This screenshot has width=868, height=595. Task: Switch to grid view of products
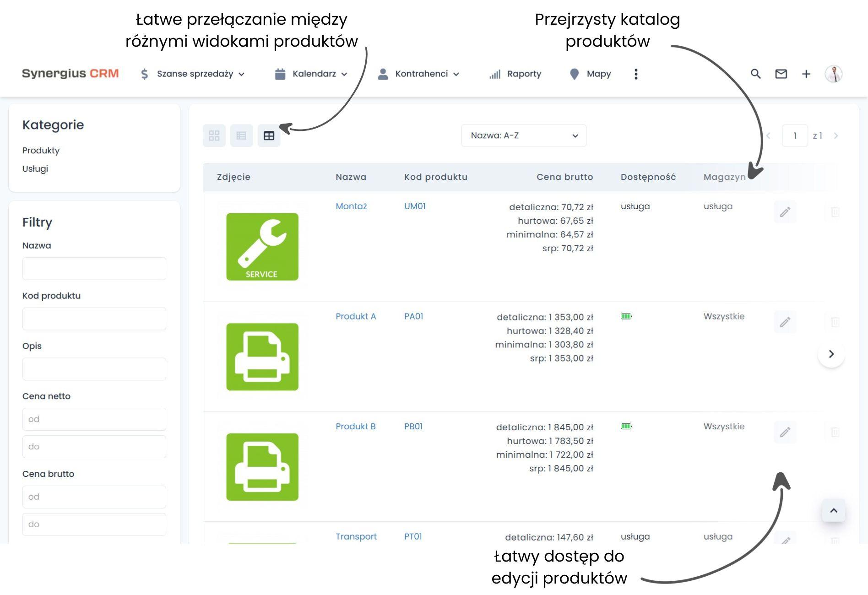214,135
